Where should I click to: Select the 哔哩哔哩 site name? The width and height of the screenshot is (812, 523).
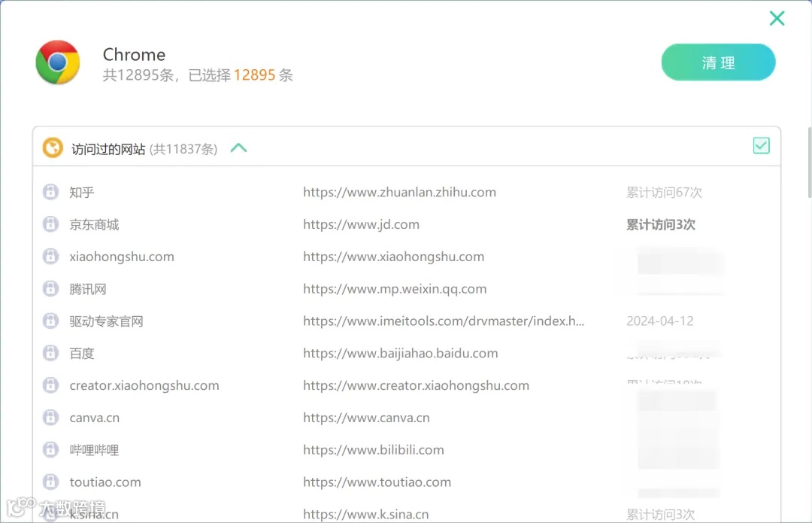(94, 450)
